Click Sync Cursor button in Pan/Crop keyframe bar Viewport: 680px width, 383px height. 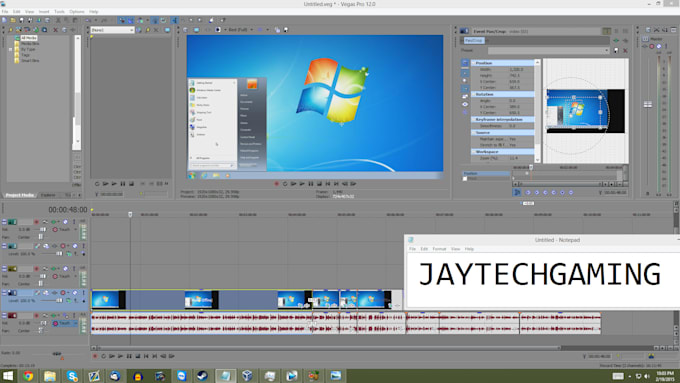click(x=517, y=193)
